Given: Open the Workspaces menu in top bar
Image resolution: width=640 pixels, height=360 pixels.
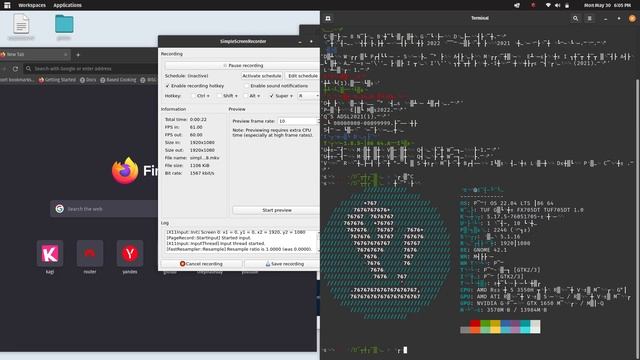Looking at the screenshot, I should [x=32, y=5].
